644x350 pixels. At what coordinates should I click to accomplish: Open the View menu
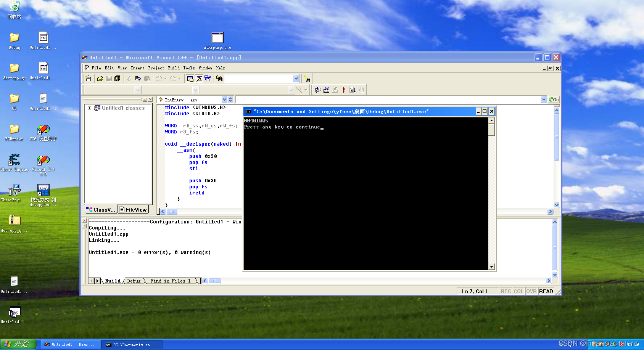pos(122,68)
